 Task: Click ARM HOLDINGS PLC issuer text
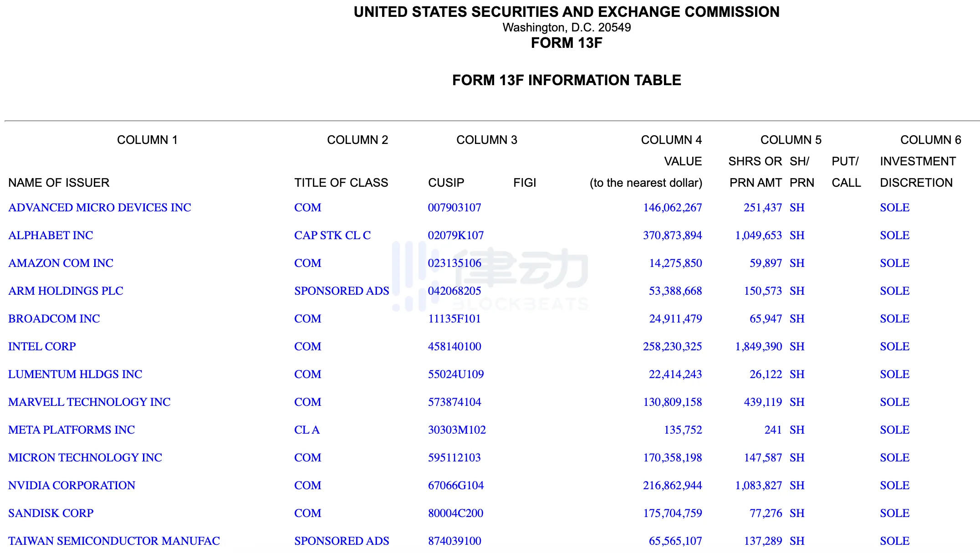tap(66, 291)
